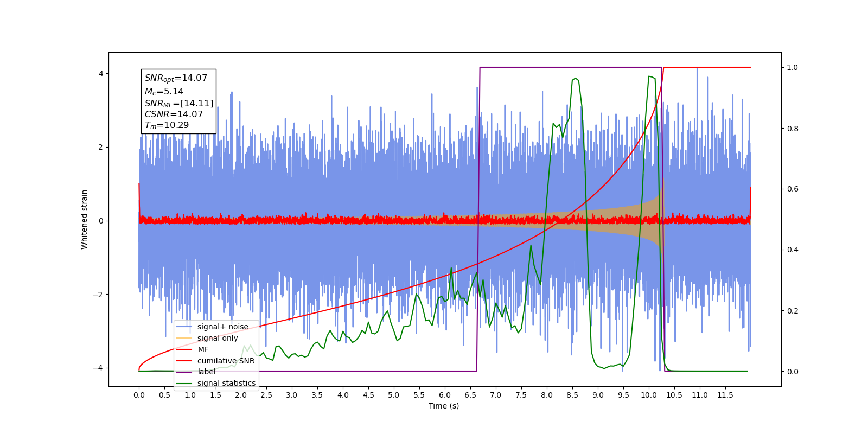
Task: Click the left y-axis tick label 4
Action: (x=101, y=74)
